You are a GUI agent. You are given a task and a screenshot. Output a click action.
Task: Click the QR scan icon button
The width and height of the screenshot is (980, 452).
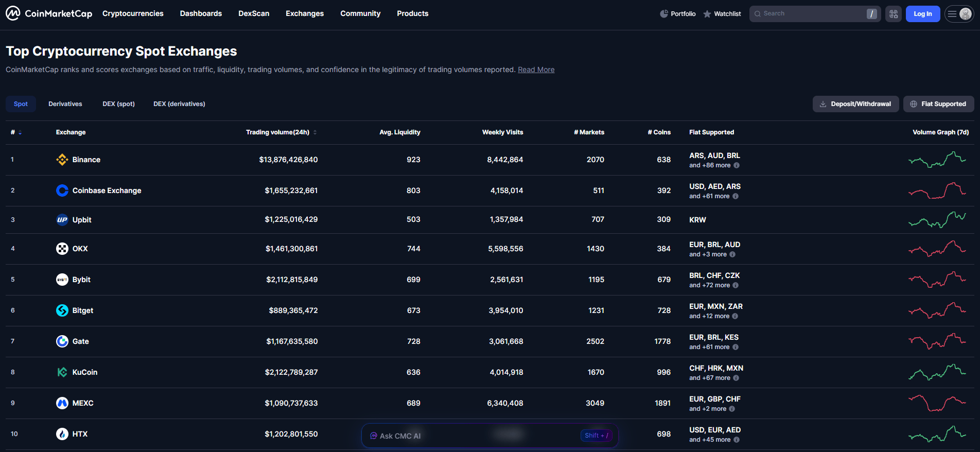click(894, 14)
